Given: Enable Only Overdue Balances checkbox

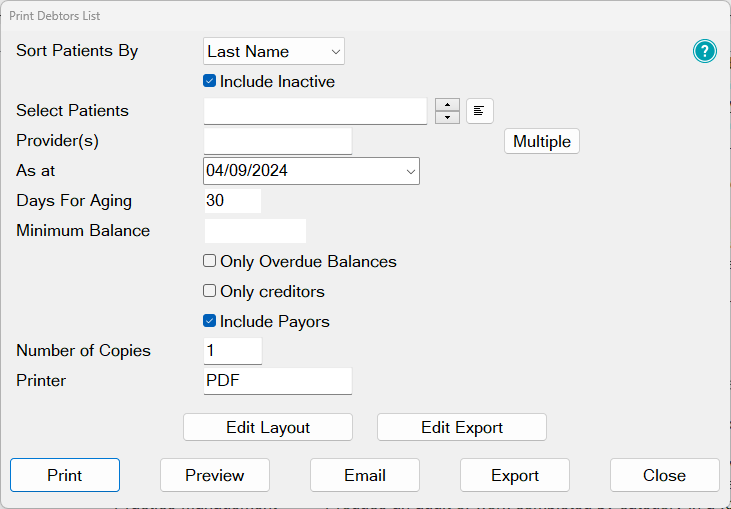Looking at the screenshot, I should [x=210, y=262].
